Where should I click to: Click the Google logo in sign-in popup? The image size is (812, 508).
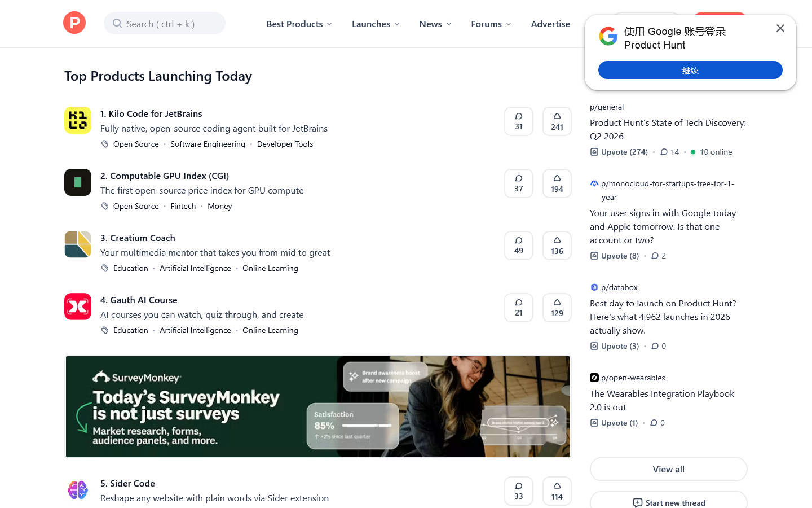608,36
